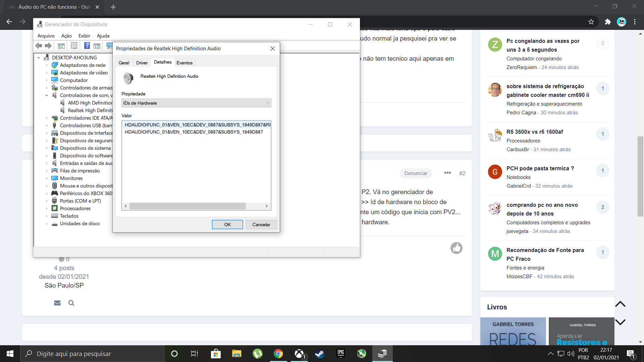Open the #2 post permalink
Screen dimensions: 644x362
[462, 173]
